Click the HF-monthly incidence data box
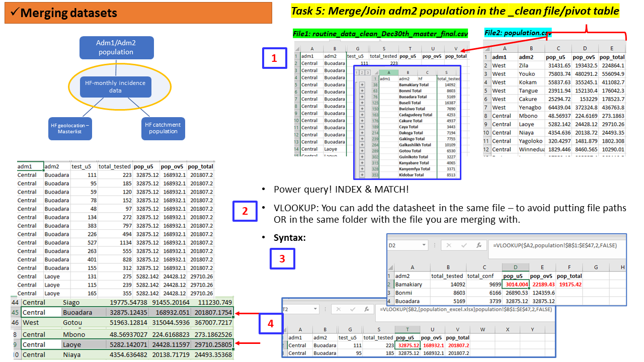Image resolution: width=644 pixels, height=362 pixels. point(115,86)
